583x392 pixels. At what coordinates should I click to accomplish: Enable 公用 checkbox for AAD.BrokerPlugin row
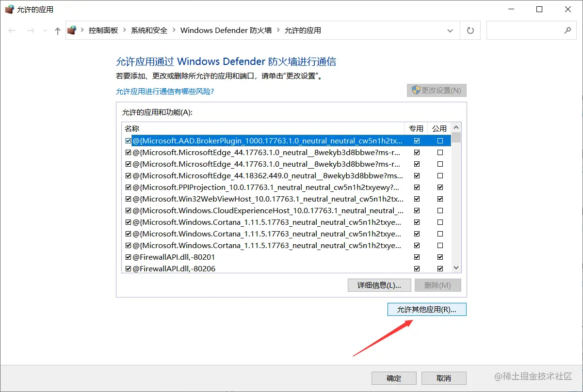440,141
